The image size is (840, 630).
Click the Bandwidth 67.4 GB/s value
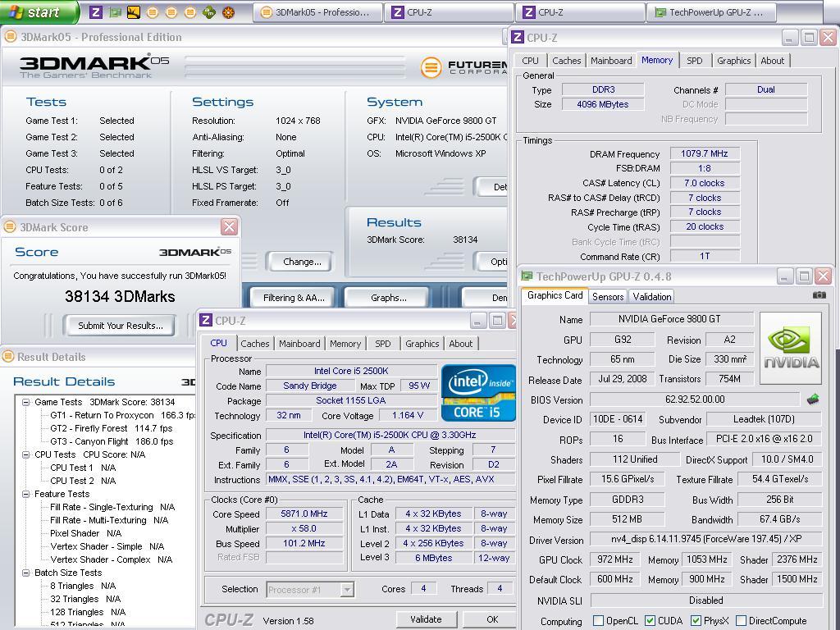point(779,519)
